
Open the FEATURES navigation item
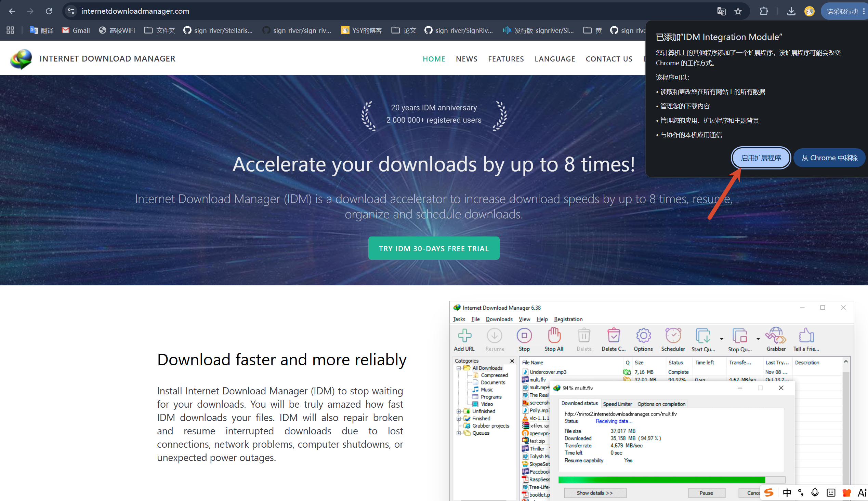pos(506,59)
